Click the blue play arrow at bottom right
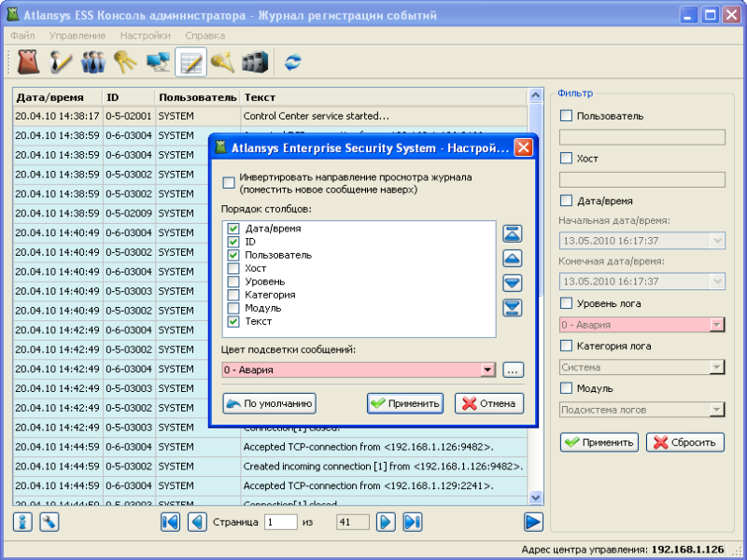The image size is (747, 560). click(x=533, y=523)
